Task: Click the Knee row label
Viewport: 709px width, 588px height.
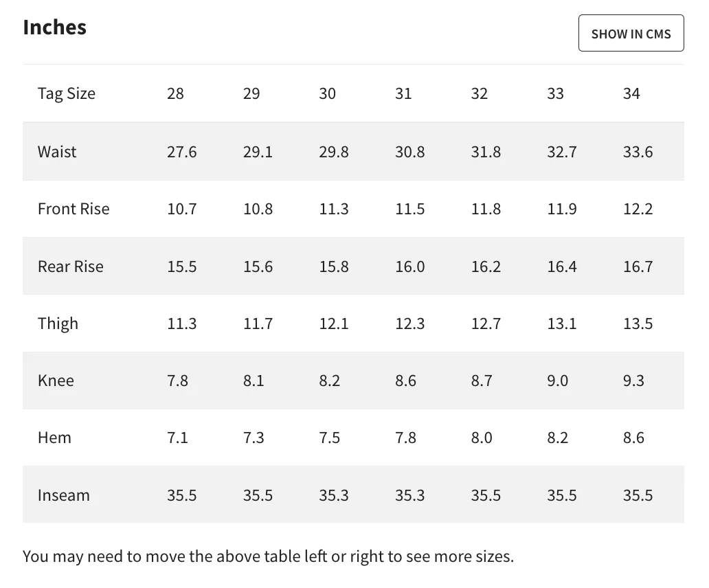Action: [56, 381]
